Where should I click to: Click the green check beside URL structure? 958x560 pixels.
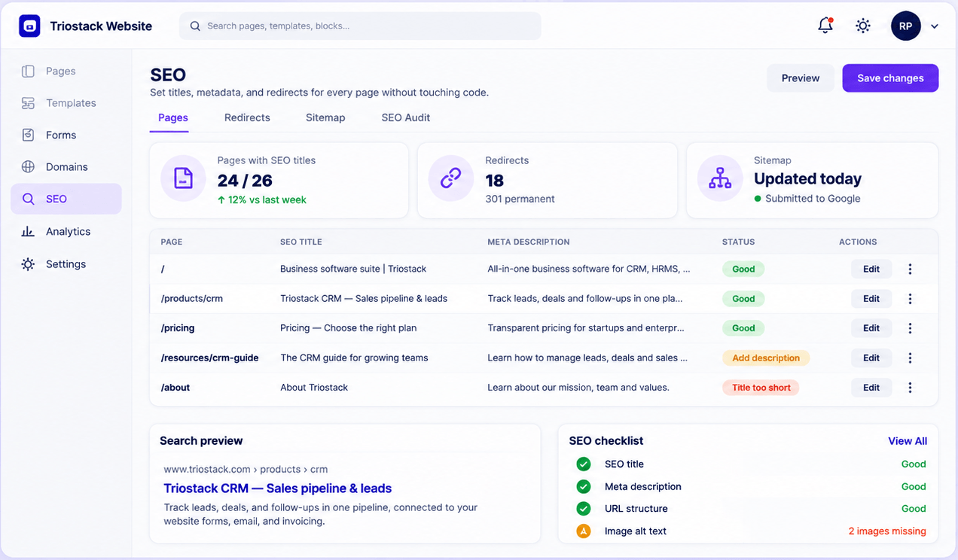point(584,509)
